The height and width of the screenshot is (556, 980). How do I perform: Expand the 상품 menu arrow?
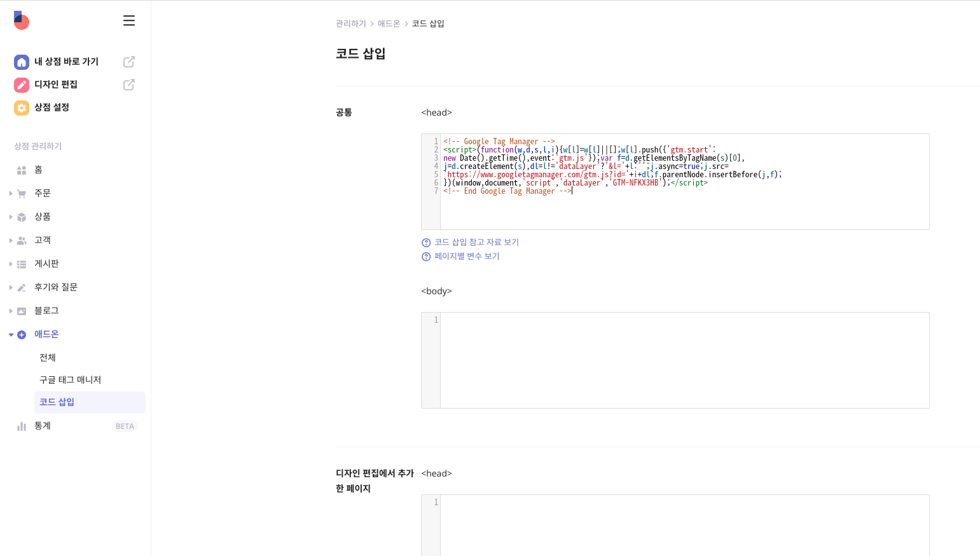click(x=11, y=217)
